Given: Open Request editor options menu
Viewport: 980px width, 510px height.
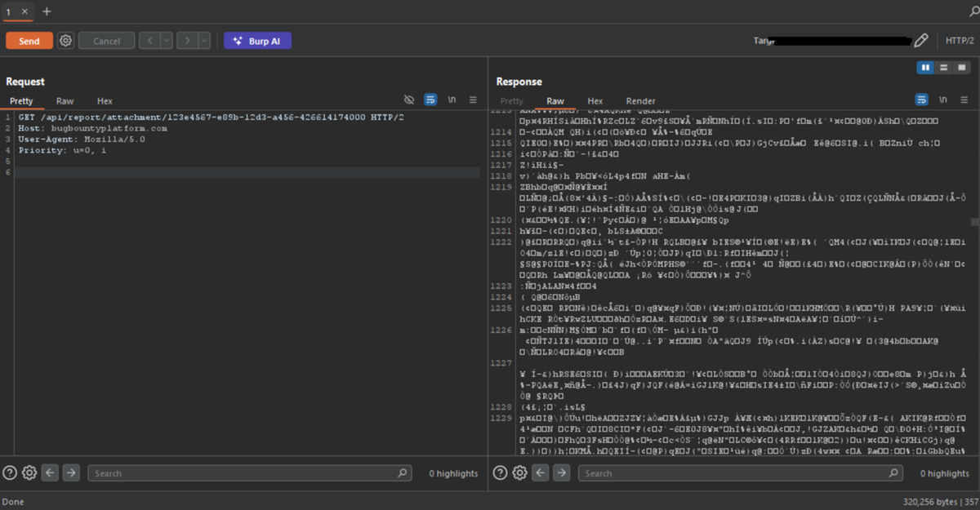Looking at the screenshot, I should (473, 100).
